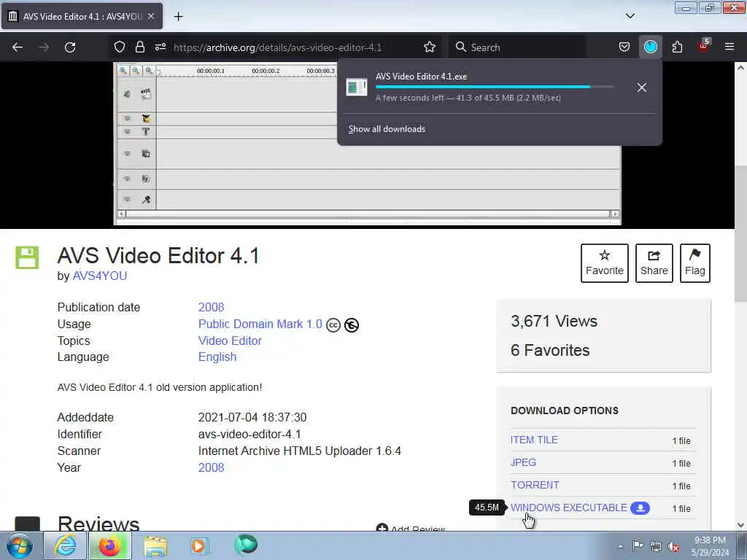Click the green floppy software icon

27,257
